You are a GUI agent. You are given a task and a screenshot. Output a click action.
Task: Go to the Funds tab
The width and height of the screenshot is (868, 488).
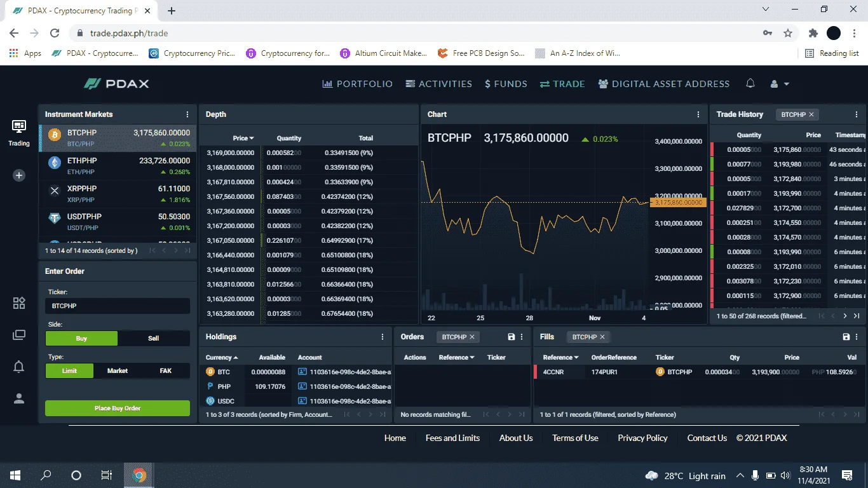[506, 84]
